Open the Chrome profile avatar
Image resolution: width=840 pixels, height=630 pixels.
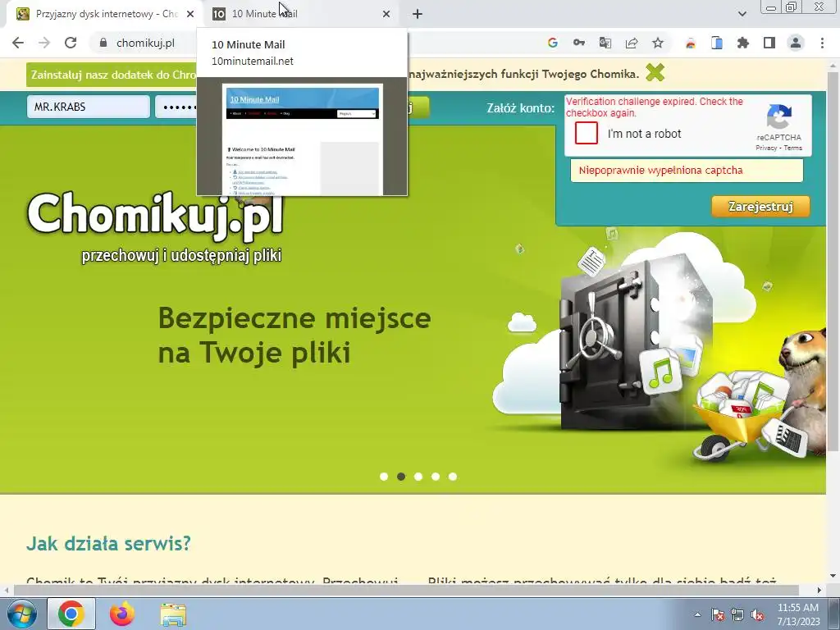[796, 43]
